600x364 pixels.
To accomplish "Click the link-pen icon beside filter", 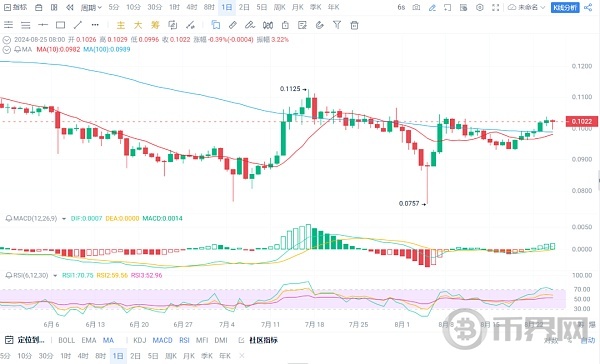I will coord(320,25).
